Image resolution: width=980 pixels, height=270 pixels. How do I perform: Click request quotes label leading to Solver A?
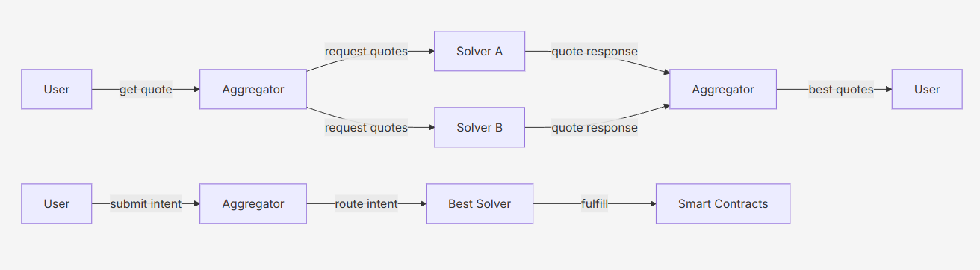pyautogui.click(x=366, y=52)
